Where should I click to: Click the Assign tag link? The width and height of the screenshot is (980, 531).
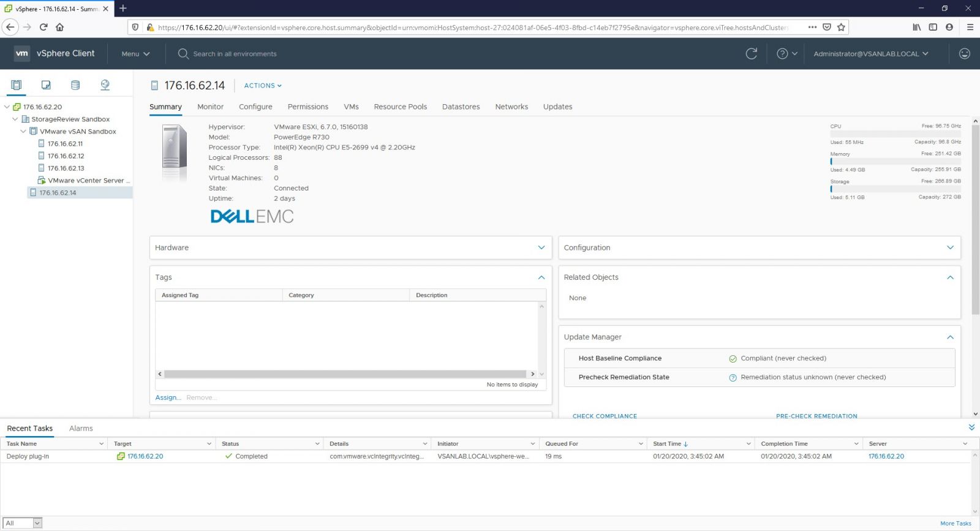168,397
